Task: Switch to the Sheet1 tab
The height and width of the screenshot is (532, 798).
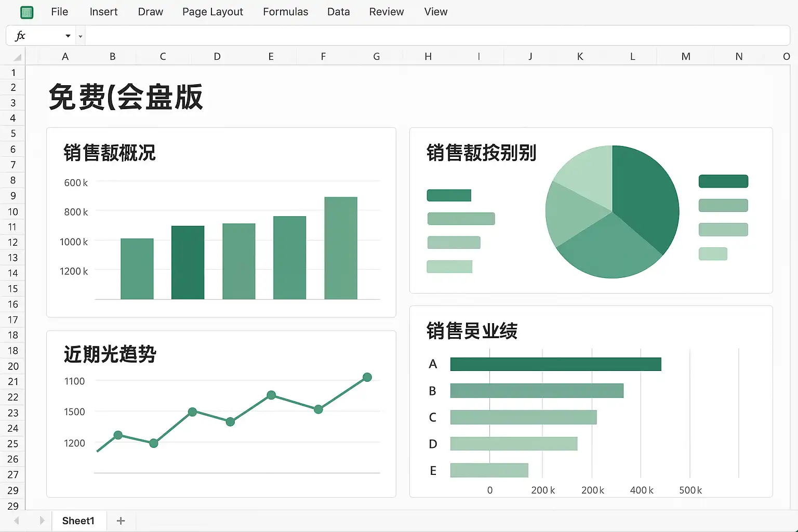Action: (x=78, y=521)
